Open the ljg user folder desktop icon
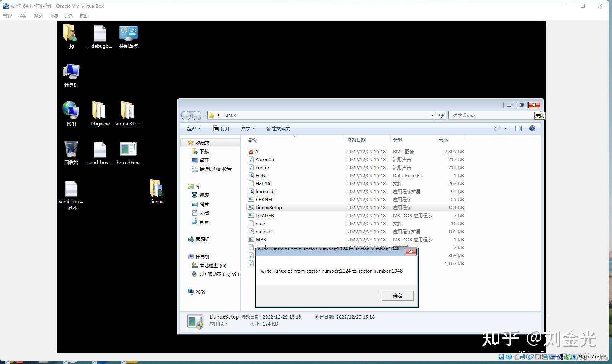612x364 pixels. [x=71, y=36]
